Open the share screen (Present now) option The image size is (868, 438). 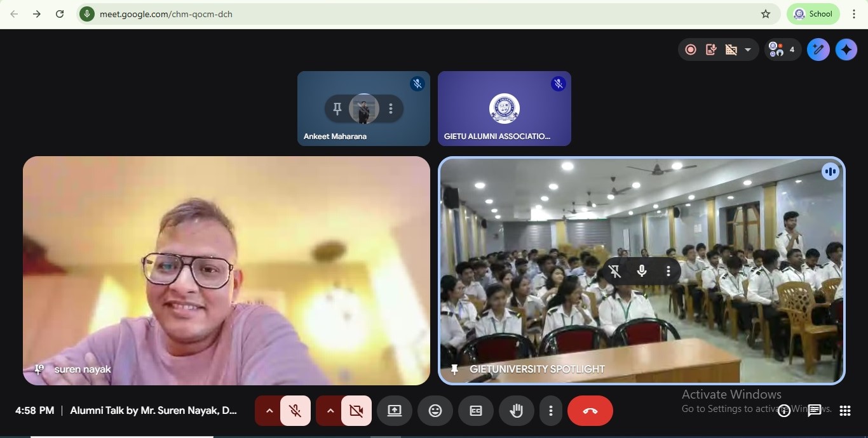coord(395,411)
